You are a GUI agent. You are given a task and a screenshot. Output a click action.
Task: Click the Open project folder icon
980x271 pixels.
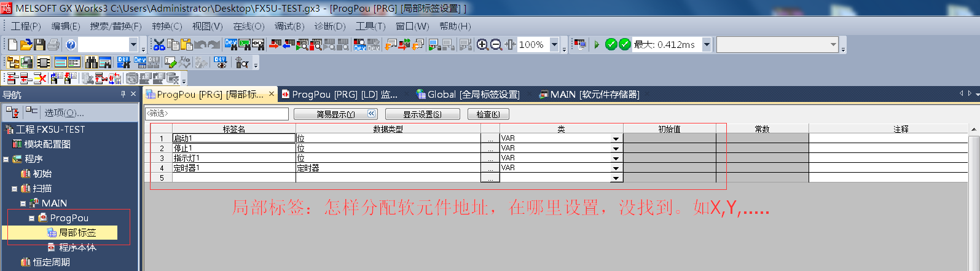[x=26, y=44]
